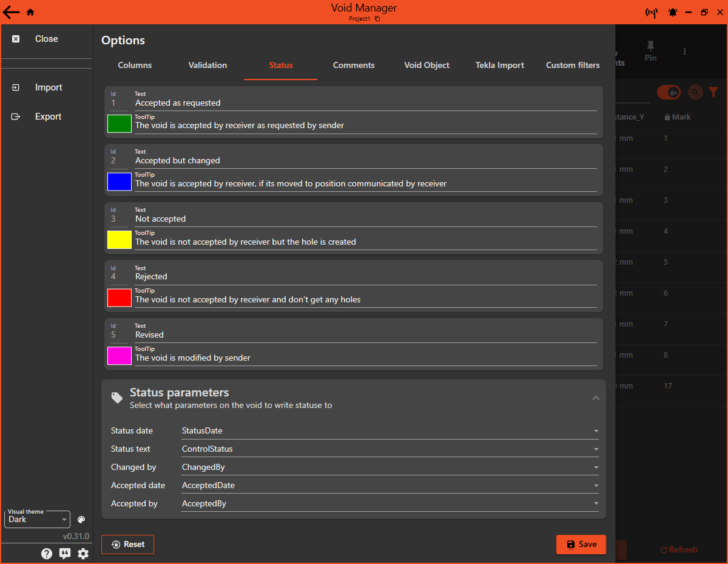Screen dimensions: 728x564
Task: Open the filter funnel icon
Action: pos(713,92)
